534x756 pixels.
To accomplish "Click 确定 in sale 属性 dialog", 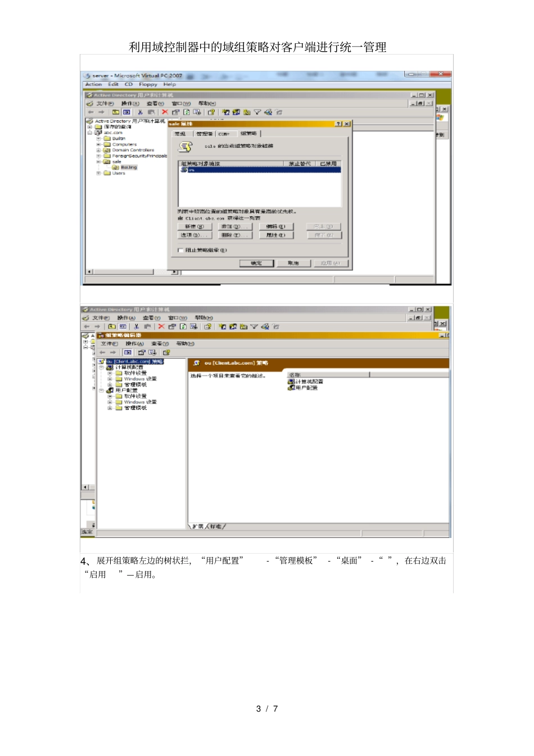I will click(x=257, y=263).
